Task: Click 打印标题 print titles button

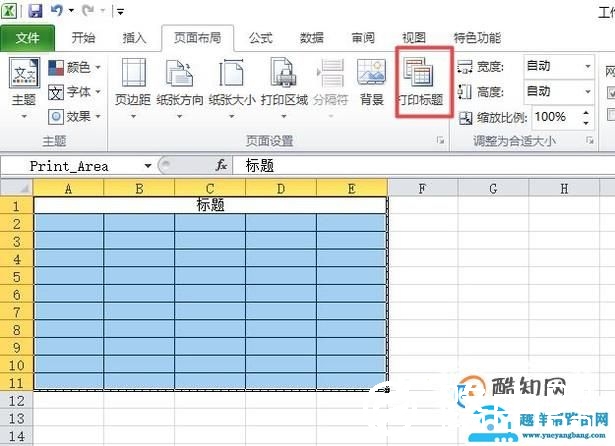Action: (x=420, y=82)
